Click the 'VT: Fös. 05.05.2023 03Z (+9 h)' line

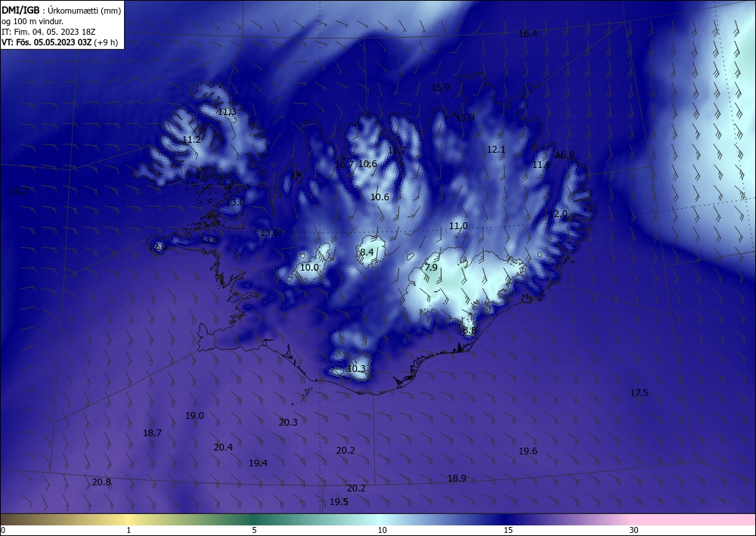click(x=59, y=42)
